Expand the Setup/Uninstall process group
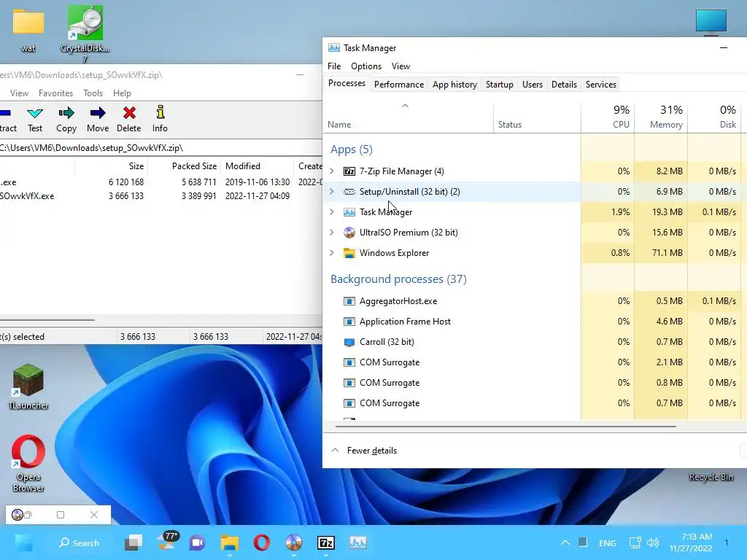 point(332,192)
